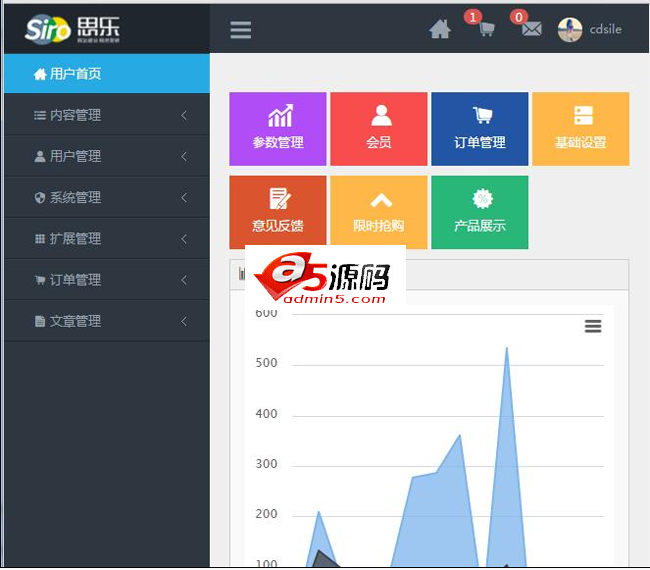This screenshot has height=570, width=650.
Task: Open the red 会员 tile
Action: pos(379,129)
